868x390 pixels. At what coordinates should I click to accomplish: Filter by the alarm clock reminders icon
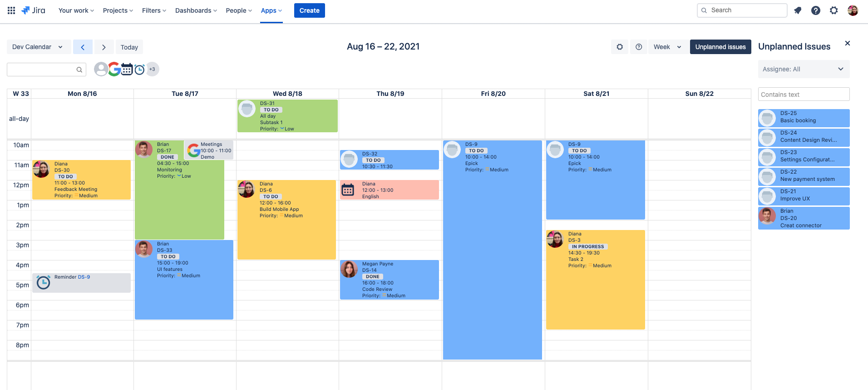pyautogui.click(x=140, y=70)
